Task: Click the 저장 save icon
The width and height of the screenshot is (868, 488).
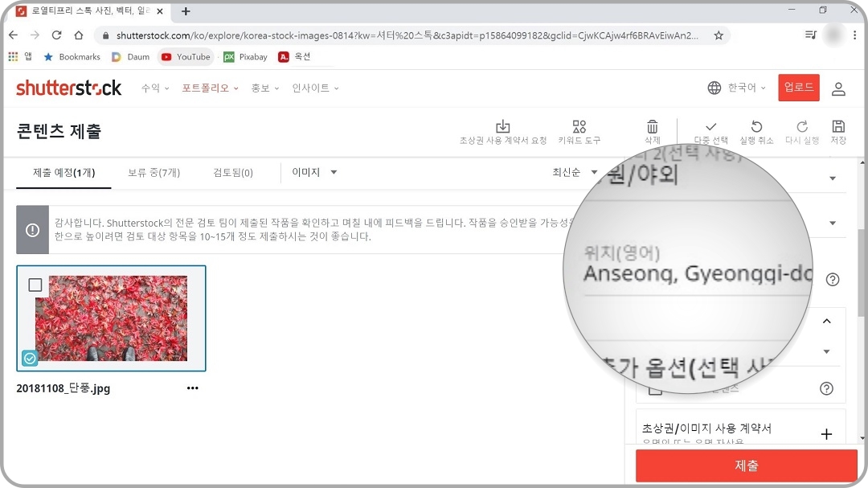Action: tap(838, 127)
